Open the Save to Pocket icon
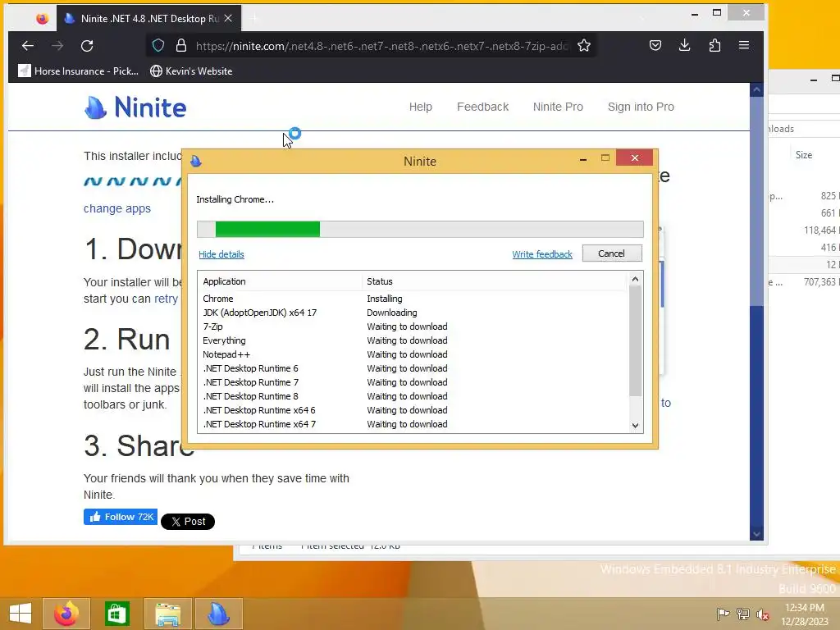 pos(655,46)
